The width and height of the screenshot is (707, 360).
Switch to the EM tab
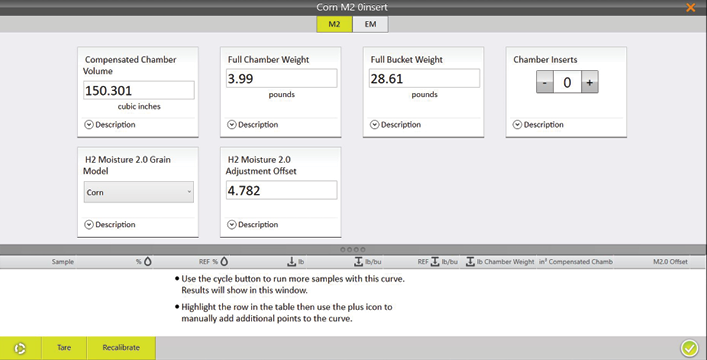coord(370,24)
